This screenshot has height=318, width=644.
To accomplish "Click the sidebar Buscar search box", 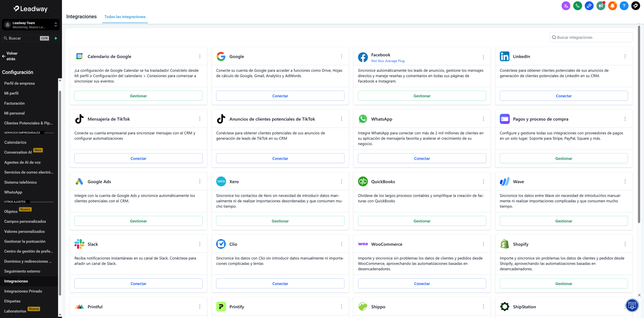I will (x=26, y=38).
